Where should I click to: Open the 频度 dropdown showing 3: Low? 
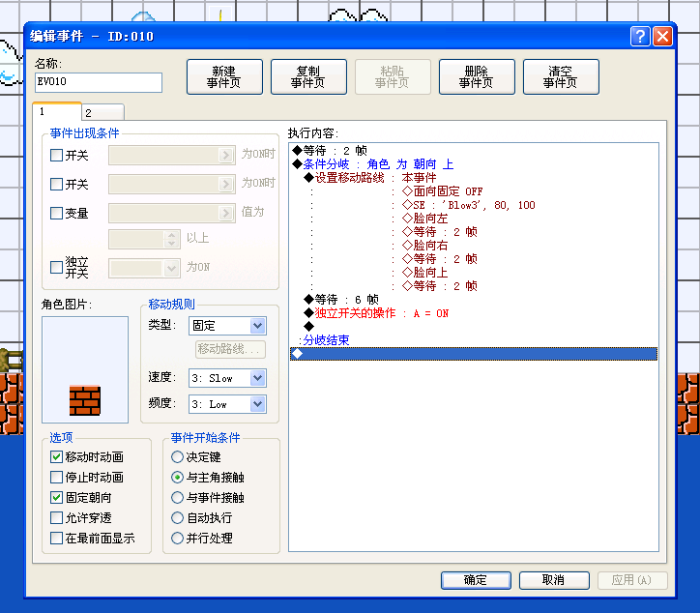tap(227, 404)
